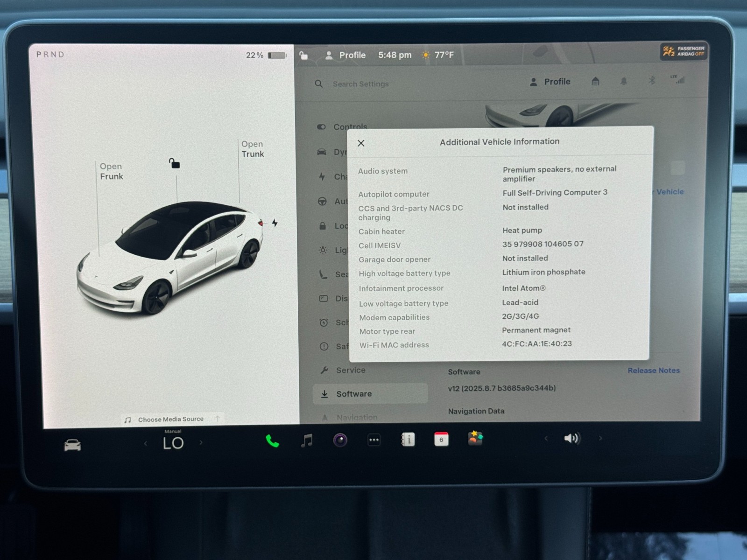Open the Dashcam camera app
The image size is (747, 560).
tap(340, 440)
